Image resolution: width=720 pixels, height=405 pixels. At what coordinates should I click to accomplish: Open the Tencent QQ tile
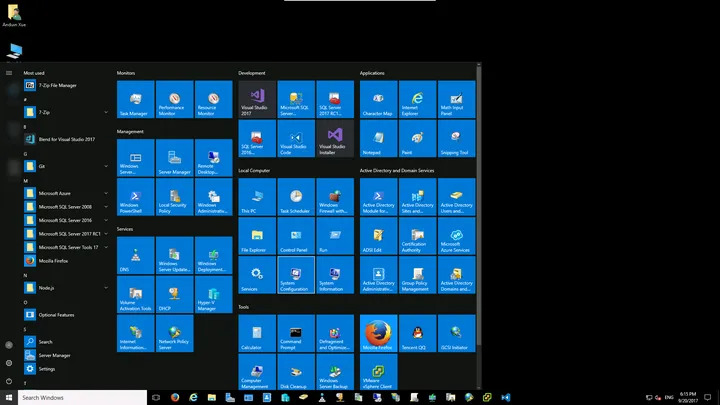pos(417,333)
